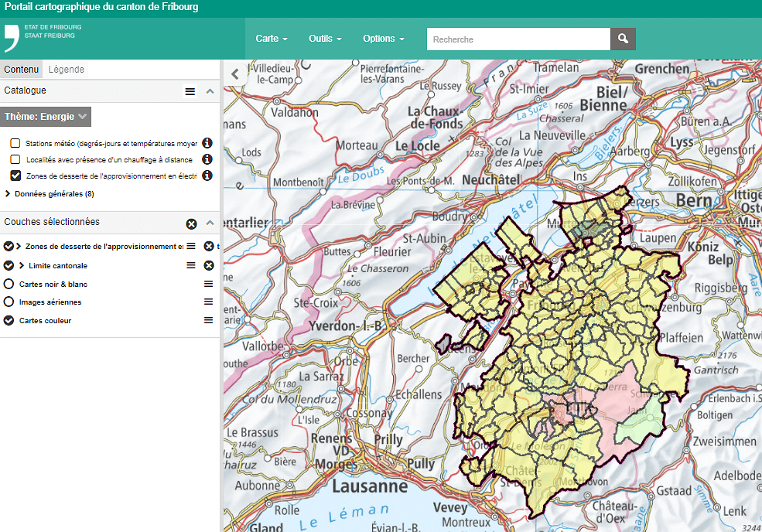Uncheck Zones de desserte catalogue checkbox

pos(15,176)
